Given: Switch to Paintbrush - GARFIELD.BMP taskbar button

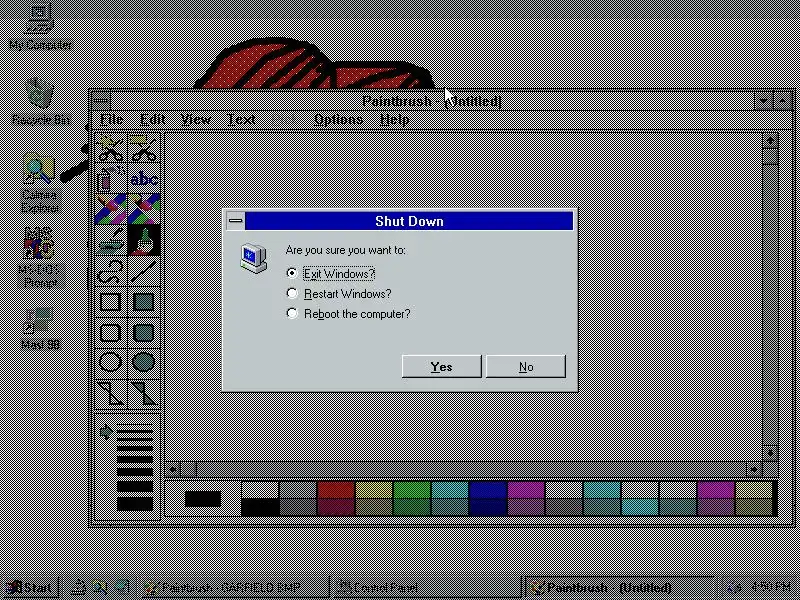Looking at the screenshot, I should 234,588.
